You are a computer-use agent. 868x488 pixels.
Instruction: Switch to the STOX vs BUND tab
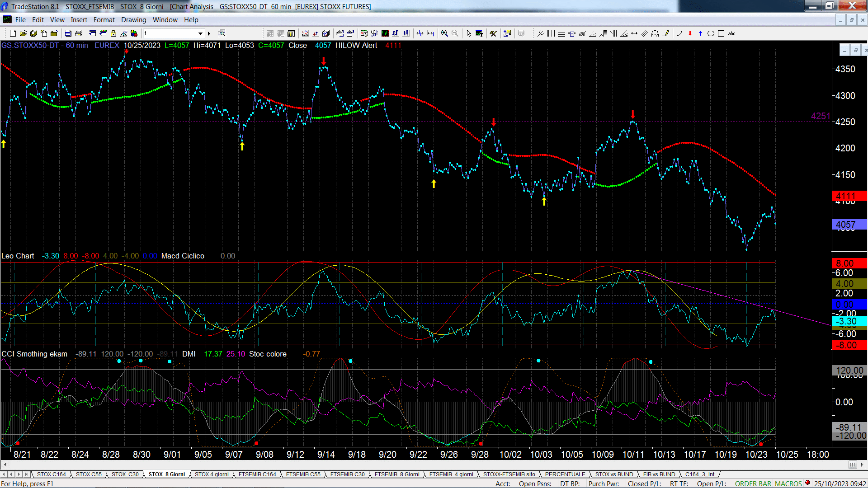pos(614,474)
